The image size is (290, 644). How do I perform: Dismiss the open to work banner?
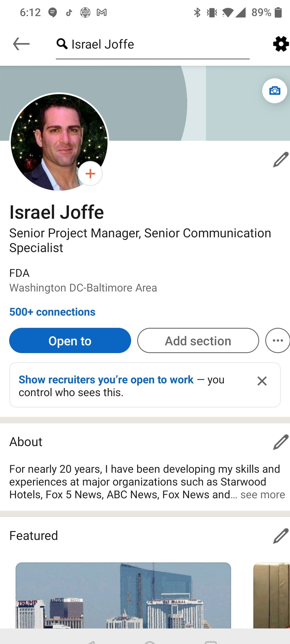pos(262,381)
